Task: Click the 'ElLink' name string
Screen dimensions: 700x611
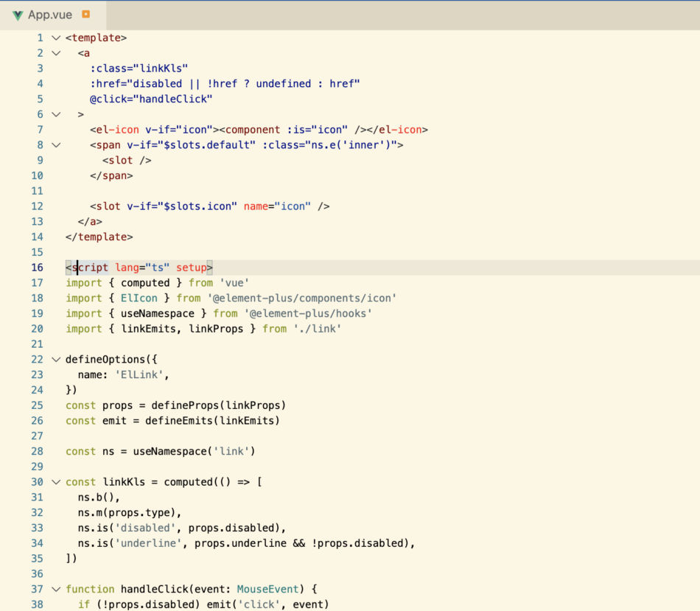Action: [139, 374]
